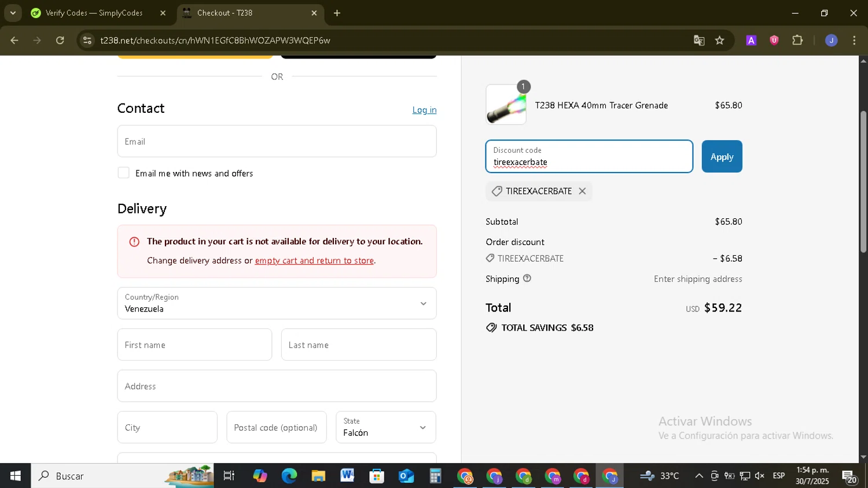
Task: Bookmark this page with the star icon
Action: [x=720, y=41]
